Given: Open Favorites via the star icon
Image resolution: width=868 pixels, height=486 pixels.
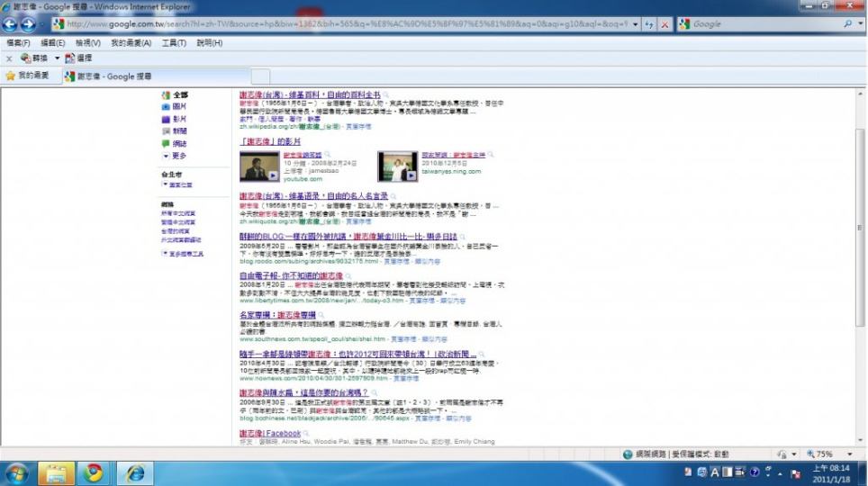Looking at the screenshot, I should [x=11, y=76].
